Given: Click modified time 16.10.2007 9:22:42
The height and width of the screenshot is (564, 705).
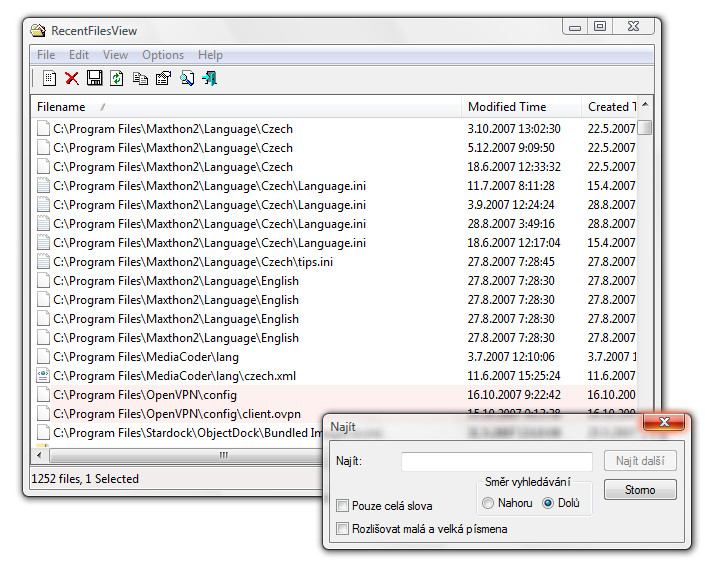Looking at the screenshot, I should 514,395.
